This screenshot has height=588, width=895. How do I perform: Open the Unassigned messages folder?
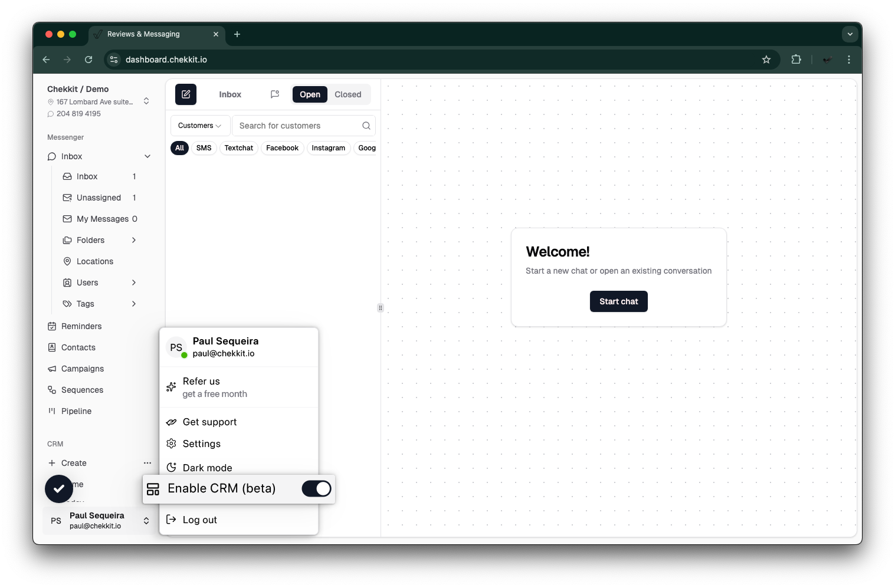(99, 198)
